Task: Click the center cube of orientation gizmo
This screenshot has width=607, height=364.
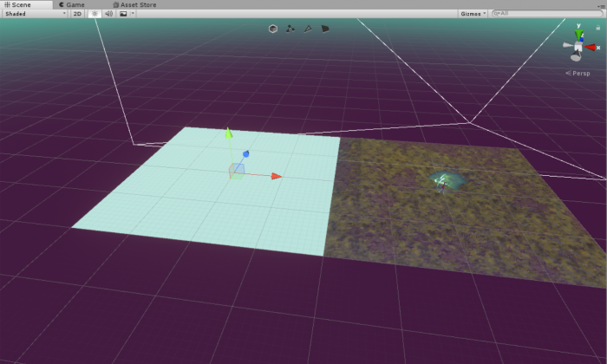Action: (x=578, y=47)
